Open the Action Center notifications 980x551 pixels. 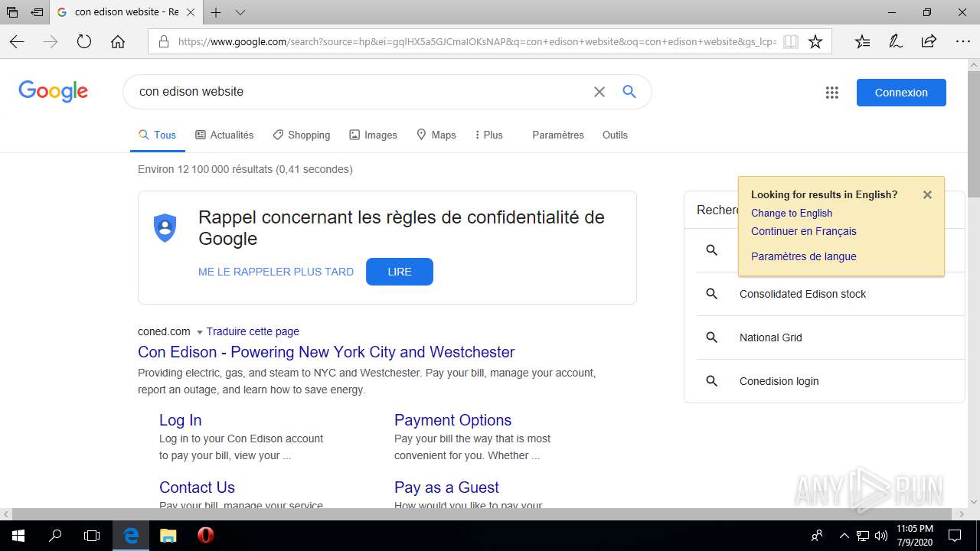[x=955, y=536]
